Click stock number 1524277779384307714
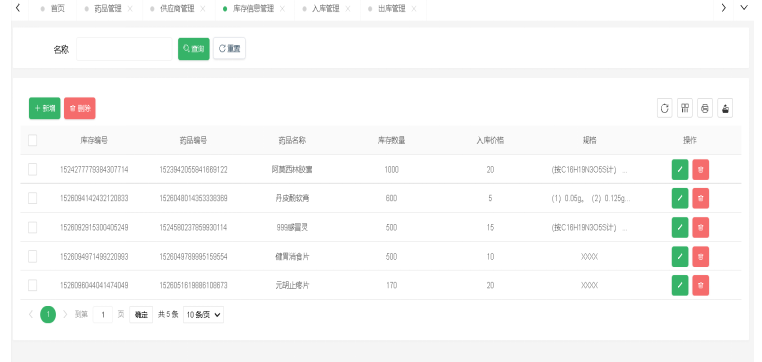The height and width of the screenshot is (362, 762). [x=94, y=170]
